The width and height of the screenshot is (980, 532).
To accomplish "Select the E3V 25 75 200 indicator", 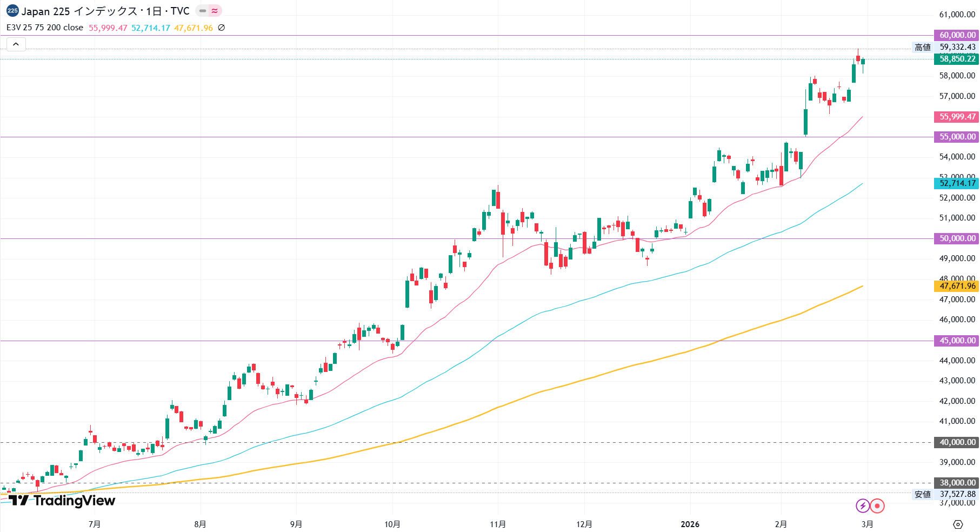I will (45, 28).
